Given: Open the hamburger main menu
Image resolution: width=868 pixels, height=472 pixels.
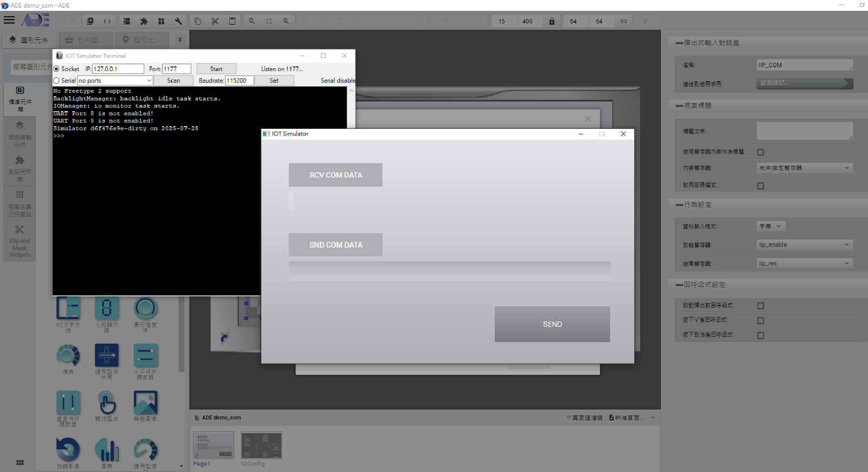Looking at the screenshot, I should point(9,20).
